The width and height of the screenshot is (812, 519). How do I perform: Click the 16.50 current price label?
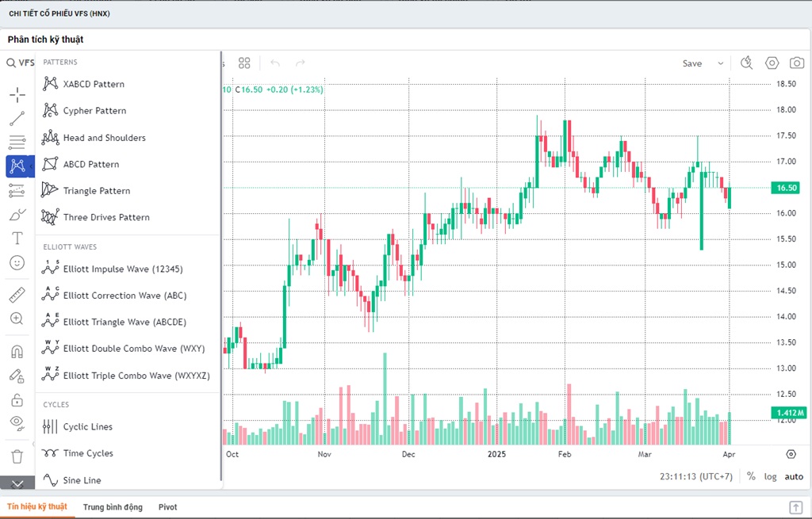point(786,188)
